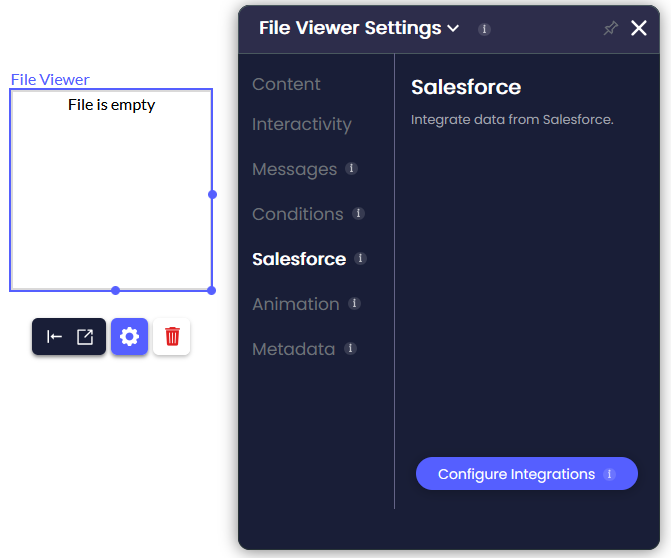Click the Salesforce heading in the panel
Viewport: 671px width, 558px height.
tap(466, 87)
